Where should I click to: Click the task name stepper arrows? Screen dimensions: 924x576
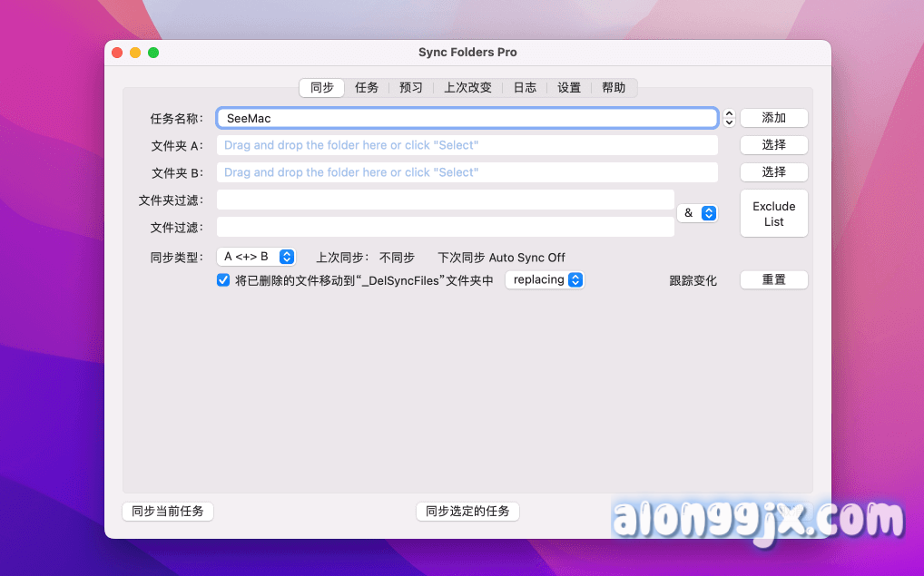coord(729,118)
